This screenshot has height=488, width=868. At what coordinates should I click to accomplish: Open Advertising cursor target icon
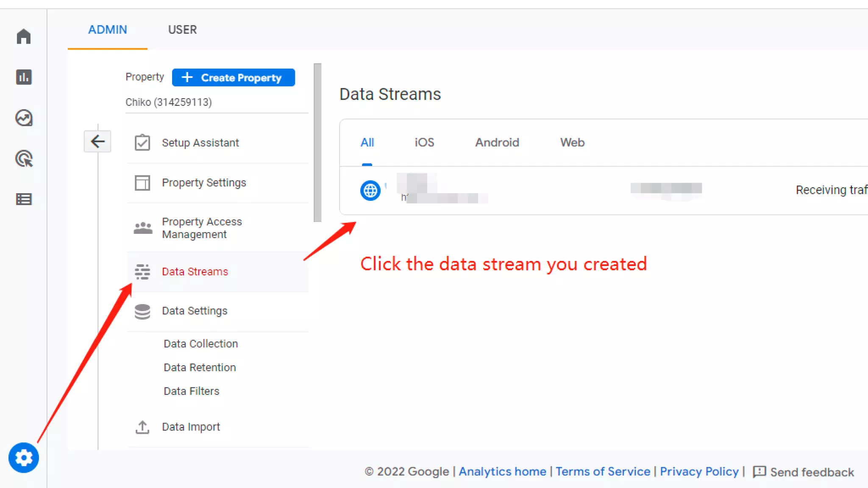[24, 159]
